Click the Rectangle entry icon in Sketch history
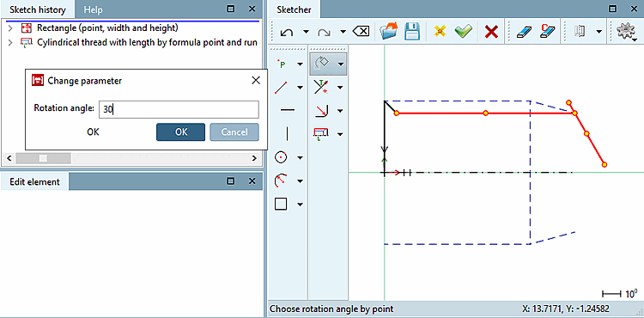The image size is (644, 318). tap(26, 28)
